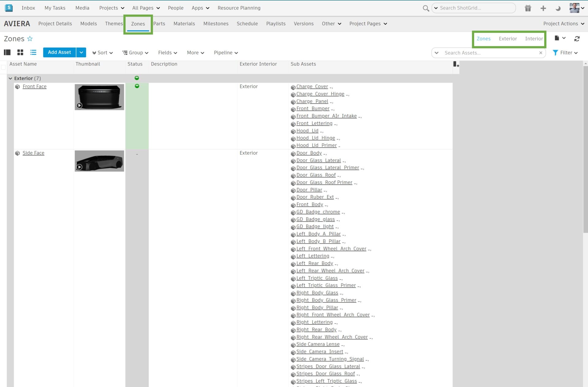Open the gift/what's new icon
Viewport: 588px width, 387px height.
[528, 8]
